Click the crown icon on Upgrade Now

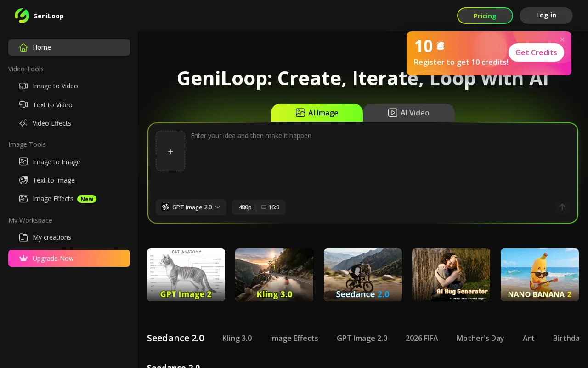23,259
